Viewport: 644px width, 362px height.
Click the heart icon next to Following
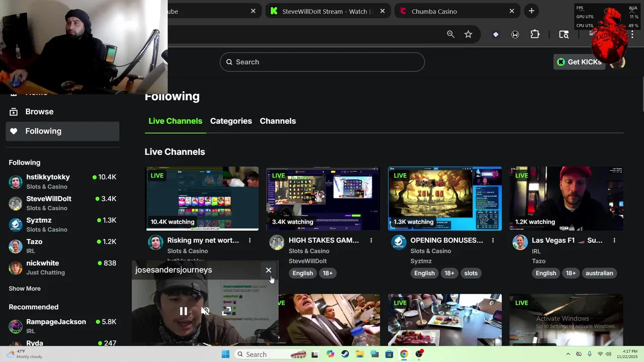(x=14, y=131)
